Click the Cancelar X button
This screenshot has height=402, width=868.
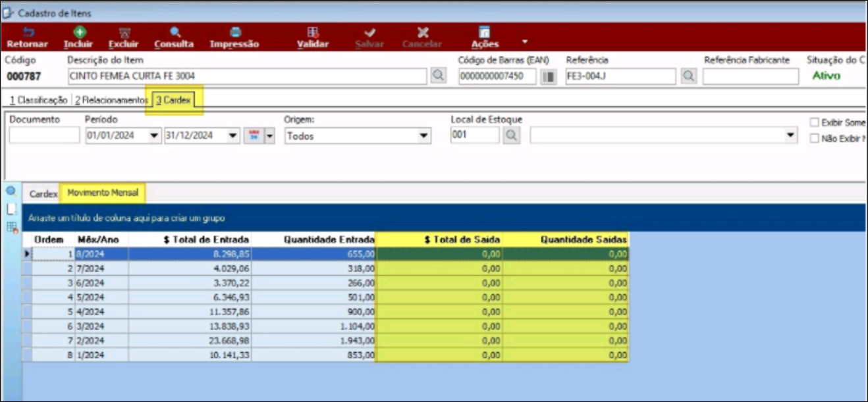tap(422, 38)
